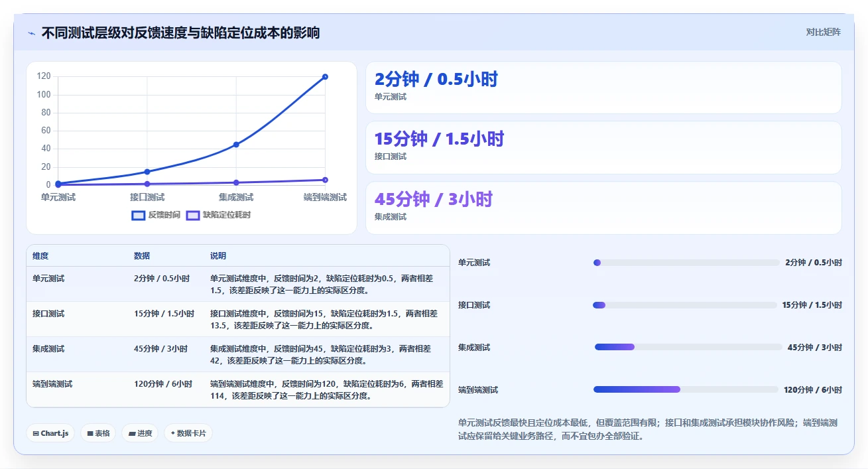Click the 120 data point on chart line
This screenshot has height=469, width=868.
[x=325, y=77]
